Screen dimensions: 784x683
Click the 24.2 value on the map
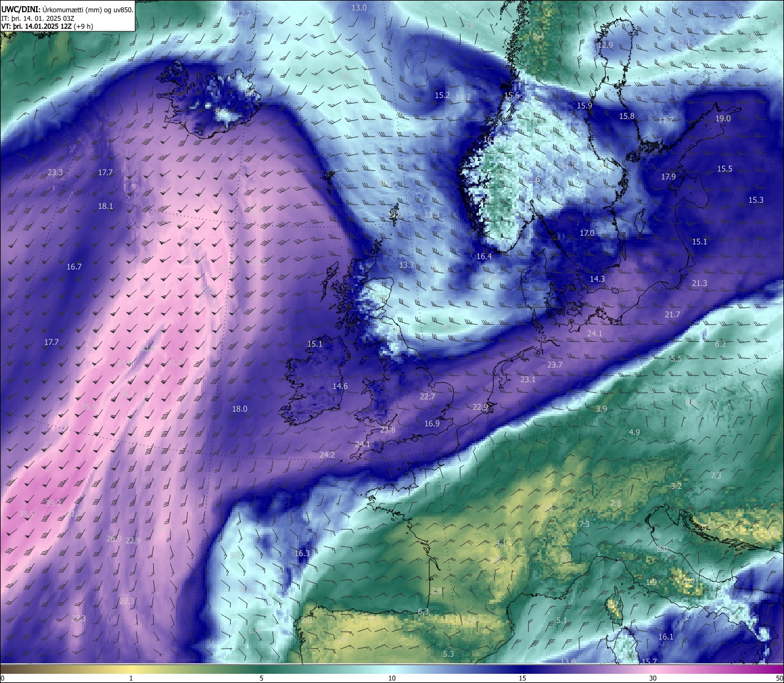327,455
